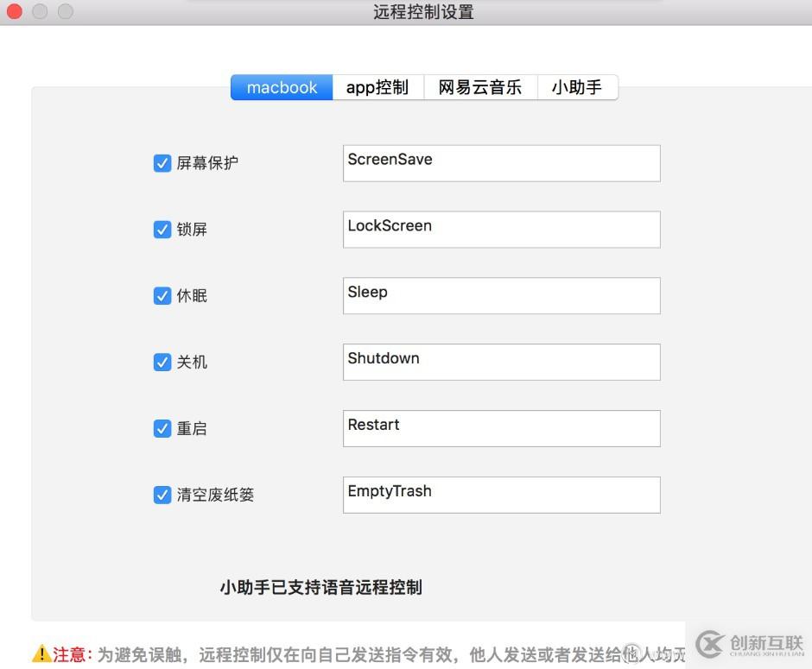Image resolution: width=812 pixels, height=669 pixels.
Task: Switch to the 小助手 tab
Action: click(x=577, y=87)
